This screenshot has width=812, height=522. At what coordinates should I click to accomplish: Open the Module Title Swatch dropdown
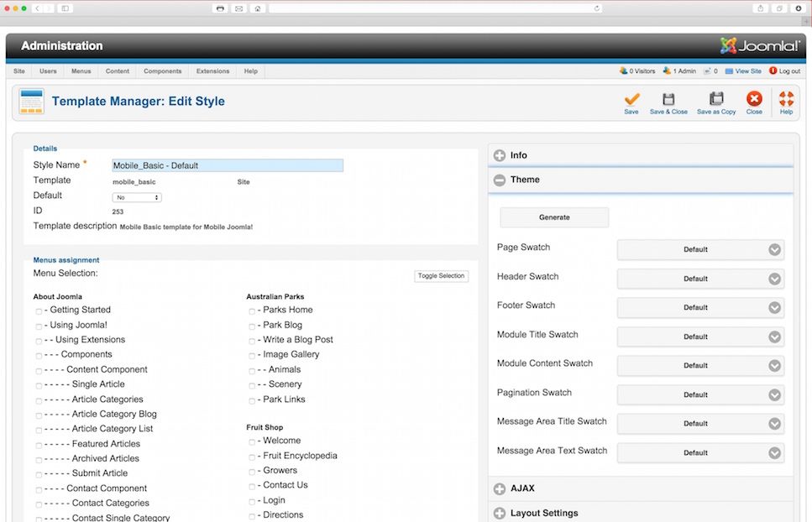(700, 337)
